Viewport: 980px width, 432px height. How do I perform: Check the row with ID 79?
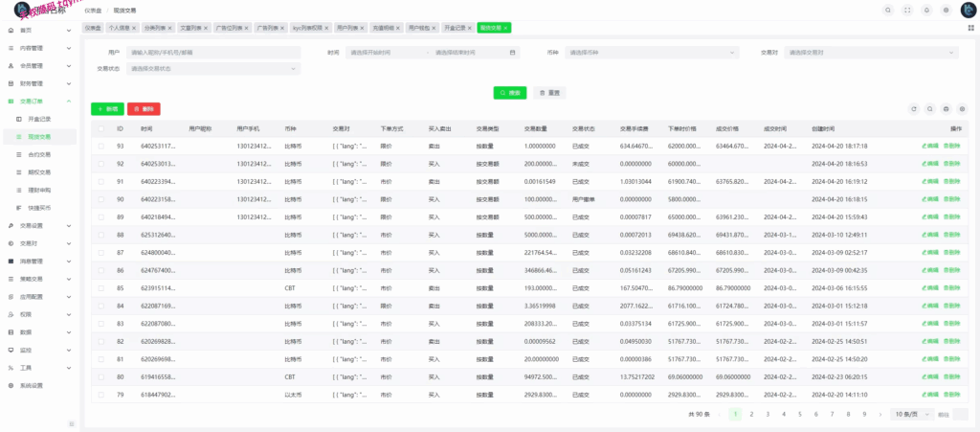pyautogui.click(x=101, y=395)
